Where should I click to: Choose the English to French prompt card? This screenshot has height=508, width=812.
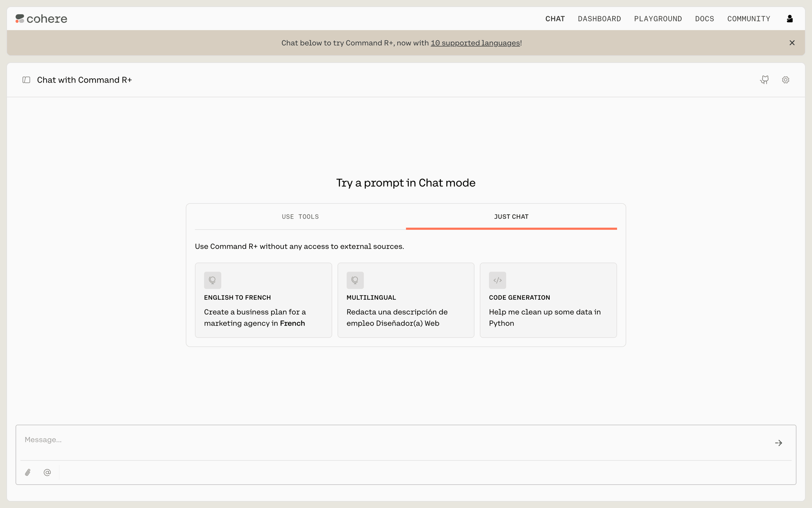pyautogui.click(x=263, y=300)
